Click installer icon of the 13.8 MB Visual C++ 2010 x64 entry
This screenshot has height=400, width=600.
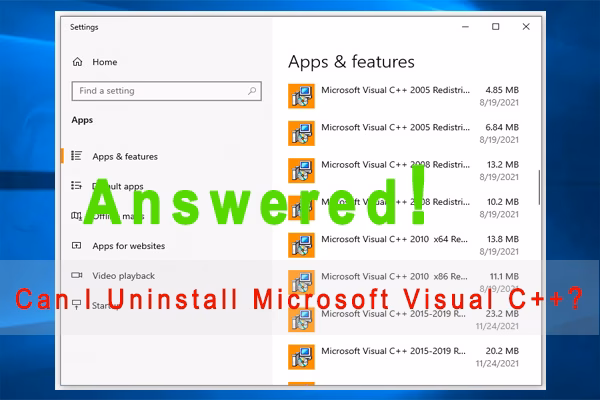pyautogui.click(x=302, y=245)
